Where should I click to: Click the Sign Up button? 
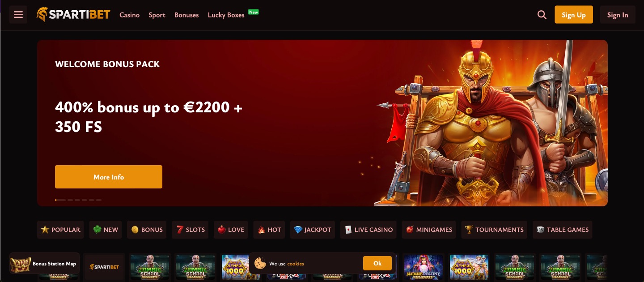(574, 15)
